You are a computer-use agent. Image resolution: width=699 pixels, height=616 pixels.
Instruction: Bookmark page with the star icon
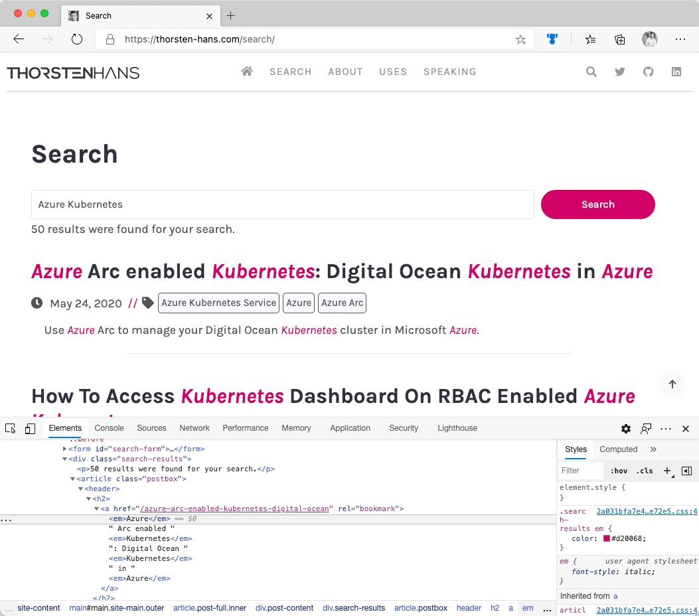(x=520, y=40)
